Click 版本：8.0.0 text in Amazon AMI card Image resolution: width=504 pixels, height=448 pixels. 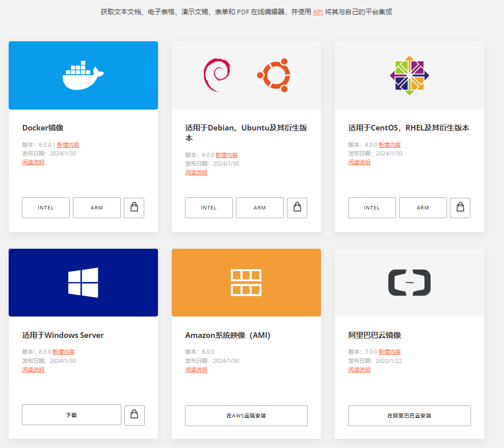pyautogui.click(x=200, y=352)
